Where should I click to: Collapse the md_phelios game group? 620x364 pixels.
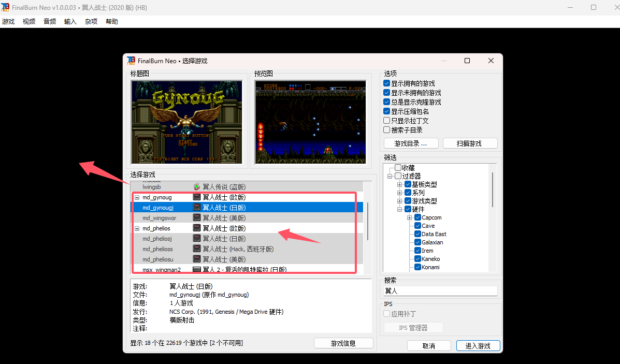(x=137, y=228)
